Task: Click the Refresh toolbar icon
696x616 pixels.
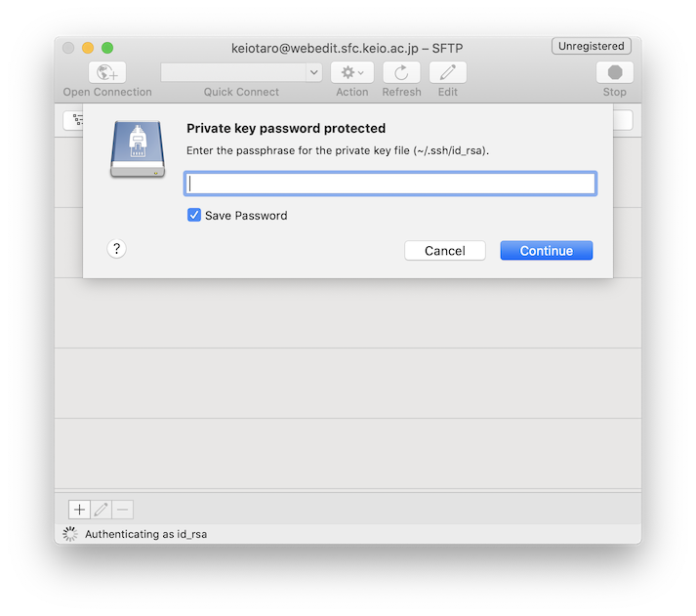Action: coord(401,72)
